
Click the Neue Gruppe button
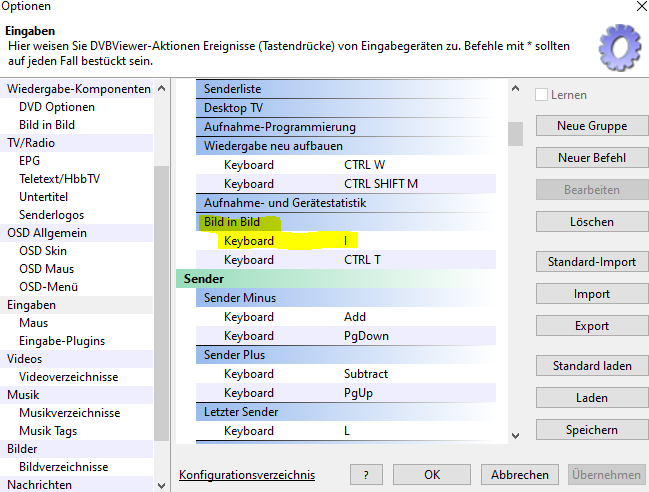(591, 126)
